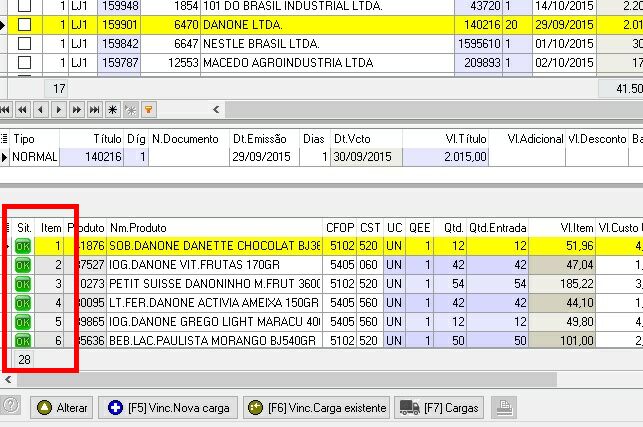
Task: Go to last record in navigator
Action: [x=95, y=110]
